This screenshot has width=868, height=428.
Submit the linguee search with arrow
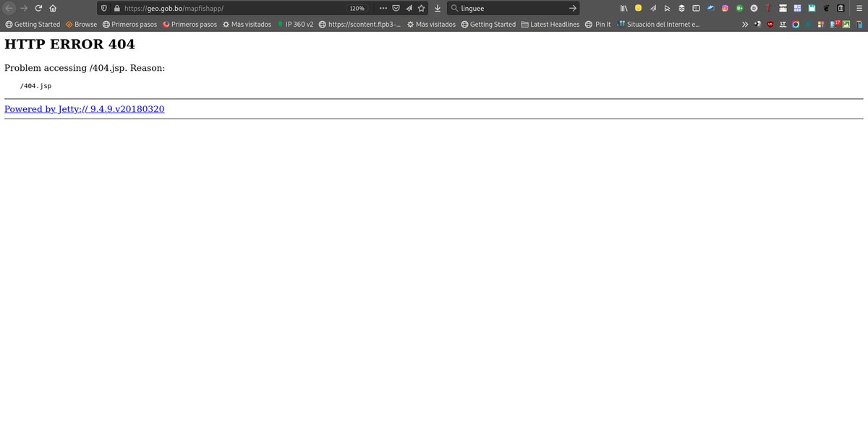click(x=572, y=8)
